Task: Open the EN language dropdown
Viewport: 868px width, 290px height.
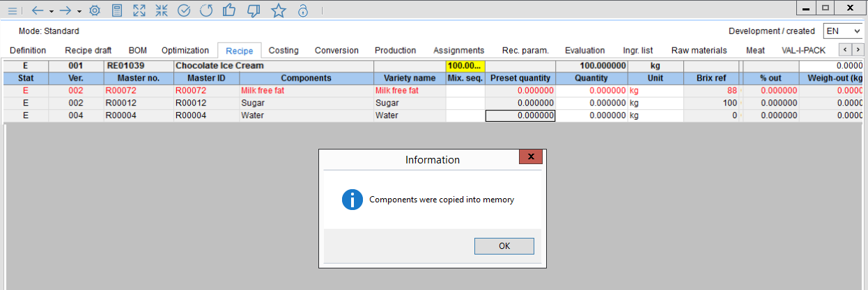Action: tap(842, 31)
